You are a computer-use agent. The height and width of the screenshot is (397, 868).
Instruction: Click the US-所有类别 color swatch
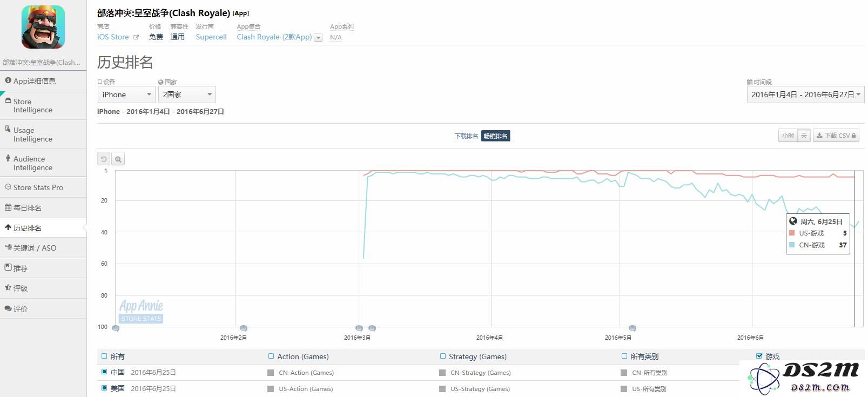click(624, 389)
